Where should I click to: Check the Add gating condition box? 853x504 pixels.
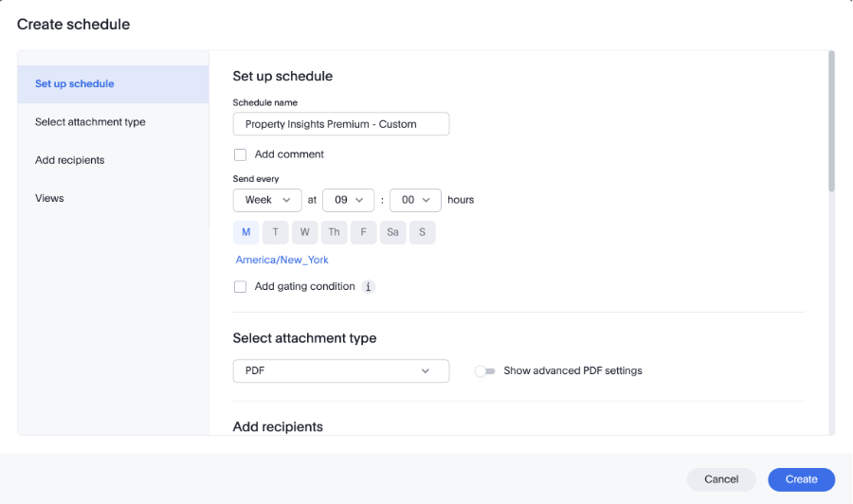(241, 287)
